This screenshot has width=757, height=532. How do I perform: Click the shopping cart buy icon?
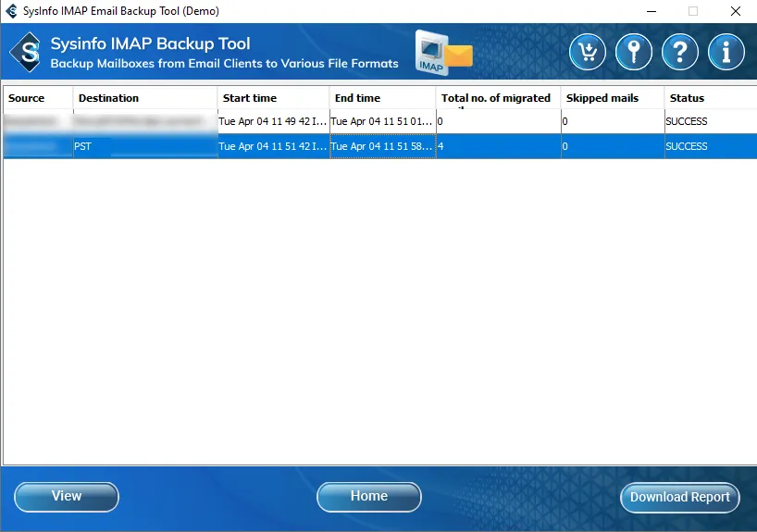588,52
